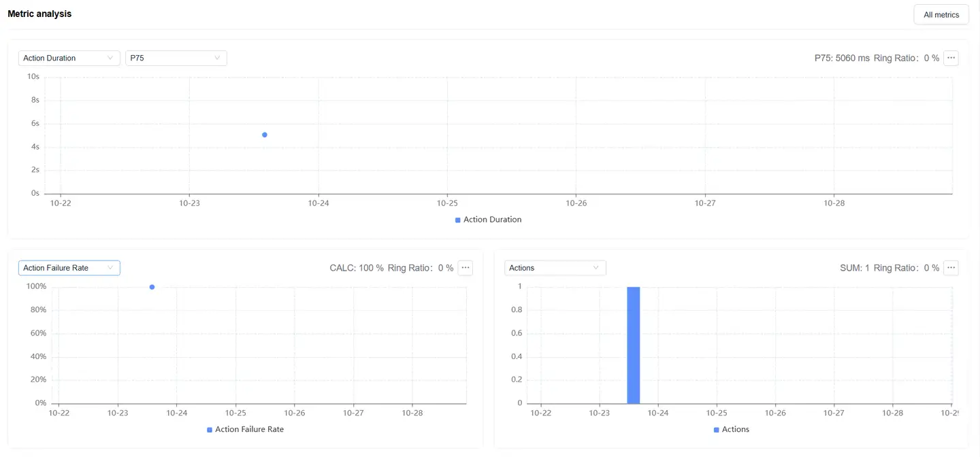Expand the Action Failure Rate dropdown
This screenshot has height=457, width=980.
pos(69,268)
